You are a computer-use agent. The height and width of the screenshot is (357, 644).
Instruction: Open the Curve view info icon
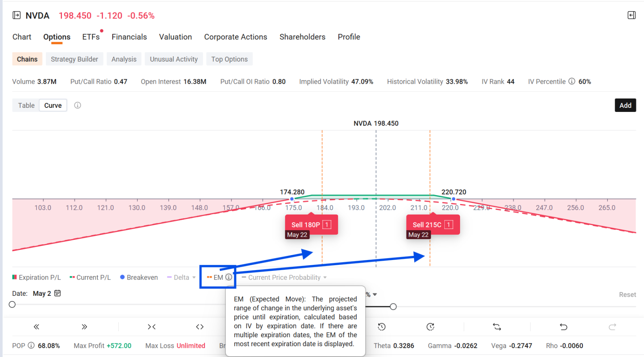[x=78, y=105]
